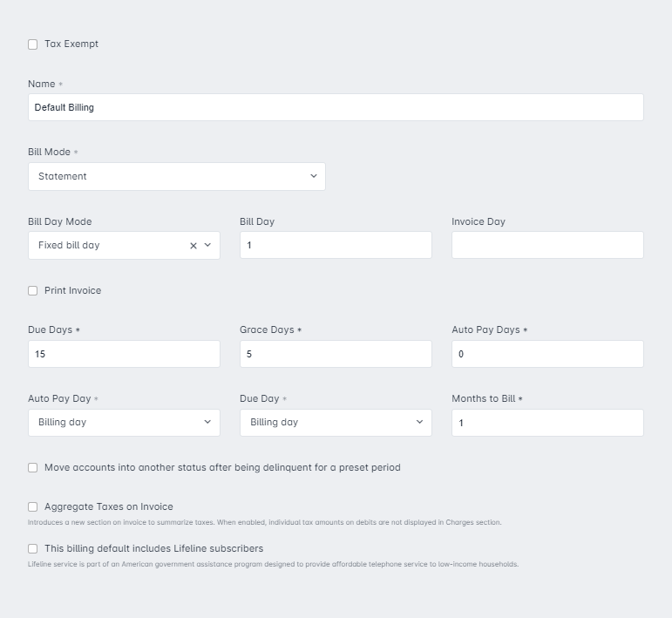Image resolution: width=672 pixels, height=618 pixels.
Task: Open the Auto Pay Day dropdown
Action: (x=124, y=423)
